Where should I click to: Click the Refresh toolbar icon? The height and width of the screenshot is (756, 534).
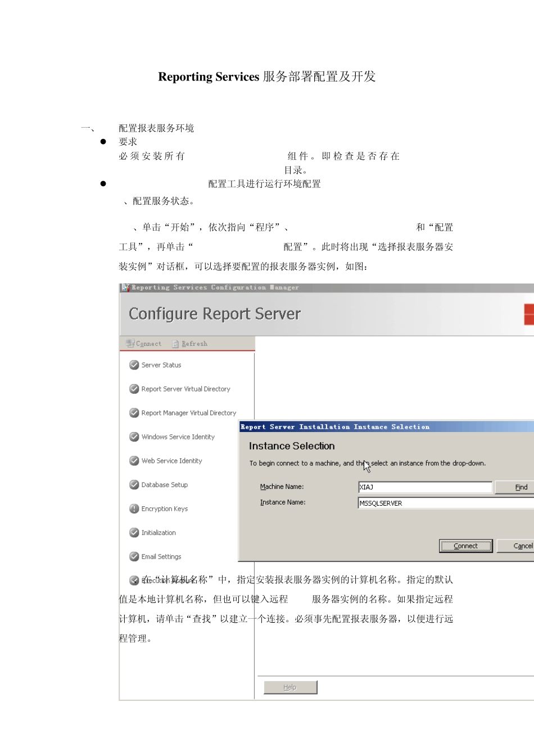(x=175, y=344)
